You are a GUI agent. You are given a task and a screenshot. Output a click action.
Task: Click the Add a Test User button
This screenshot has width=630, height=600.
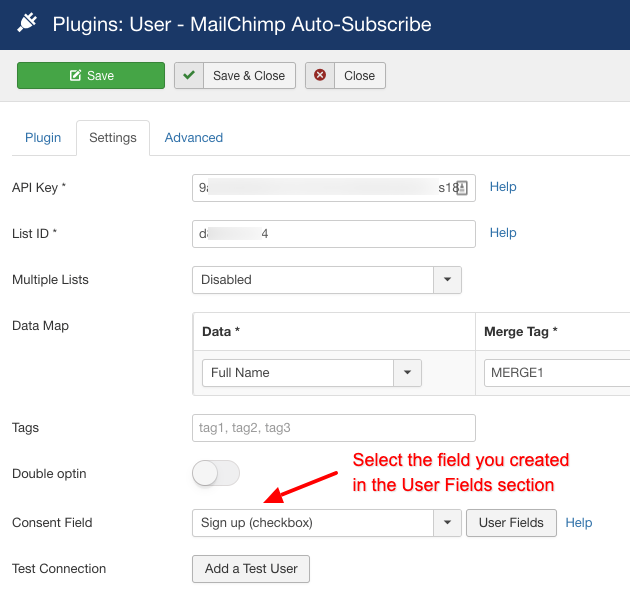251,569
